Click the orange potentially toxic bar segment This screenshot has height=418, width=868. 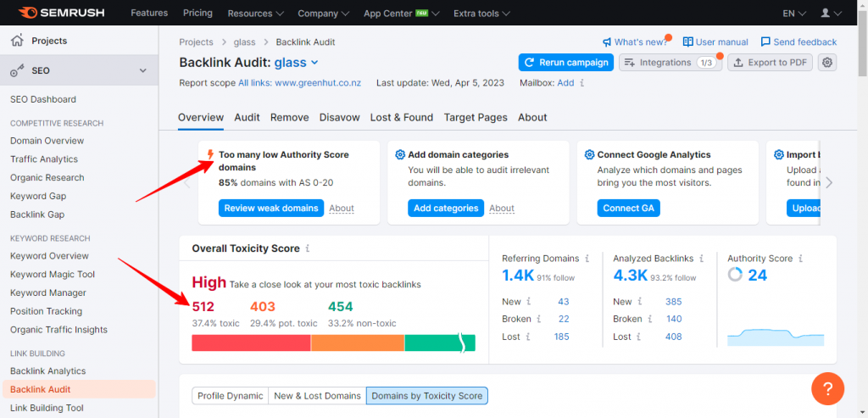point(358,343)
